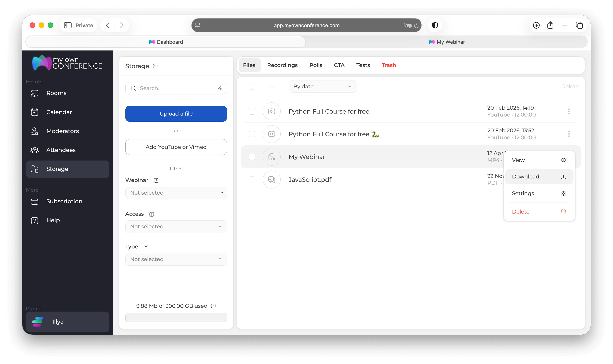
Task: Open the Rooms section
Action: pyautogui.click(x=56, y=93)
